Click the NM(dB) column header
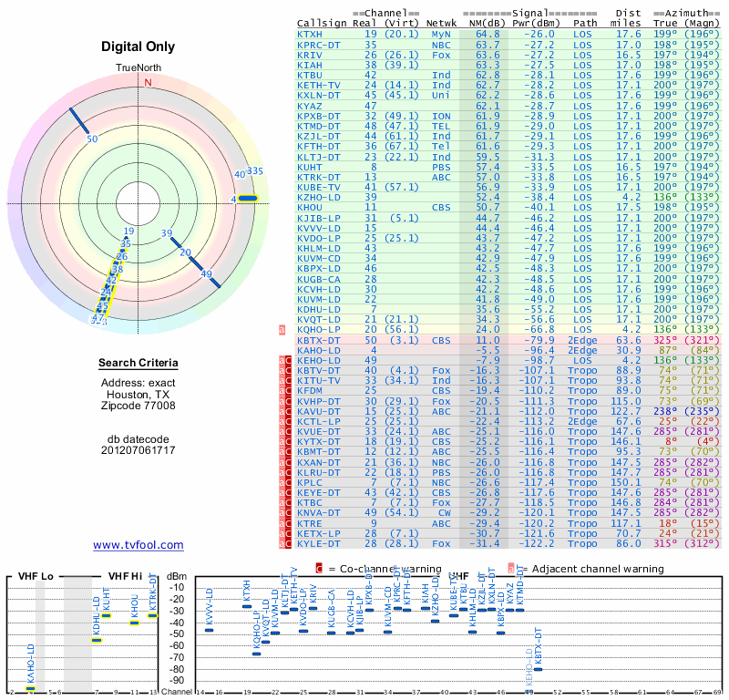 pyautogui.click(x=488, y=24)
